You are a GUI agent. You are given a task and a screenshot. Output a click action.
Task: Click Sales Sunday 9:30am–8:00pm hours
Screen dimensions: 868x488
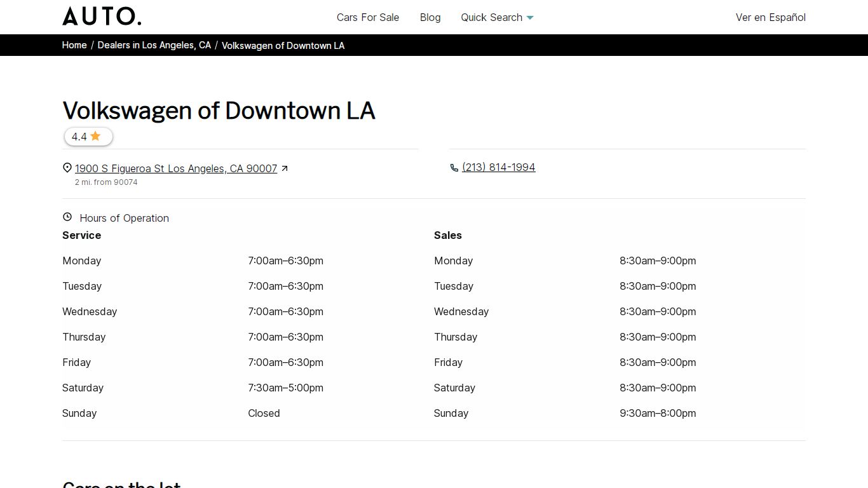pyautogui.click(x=658, y=413)
